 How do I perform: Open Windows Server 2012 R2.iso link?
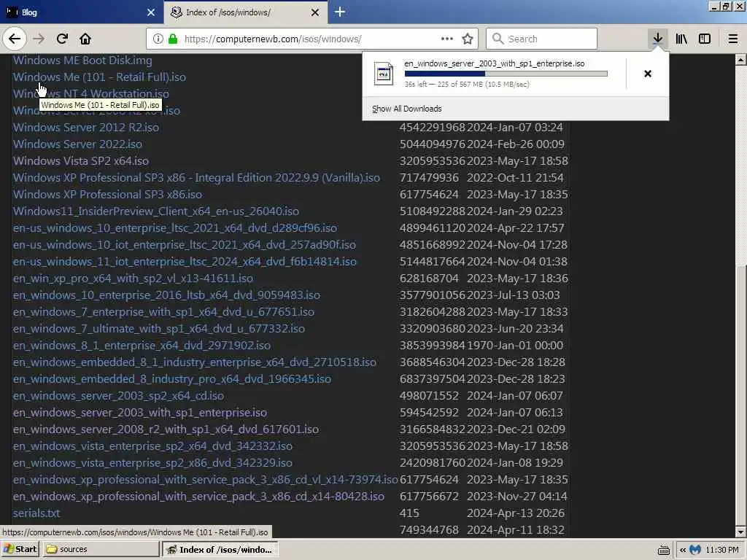86,127
